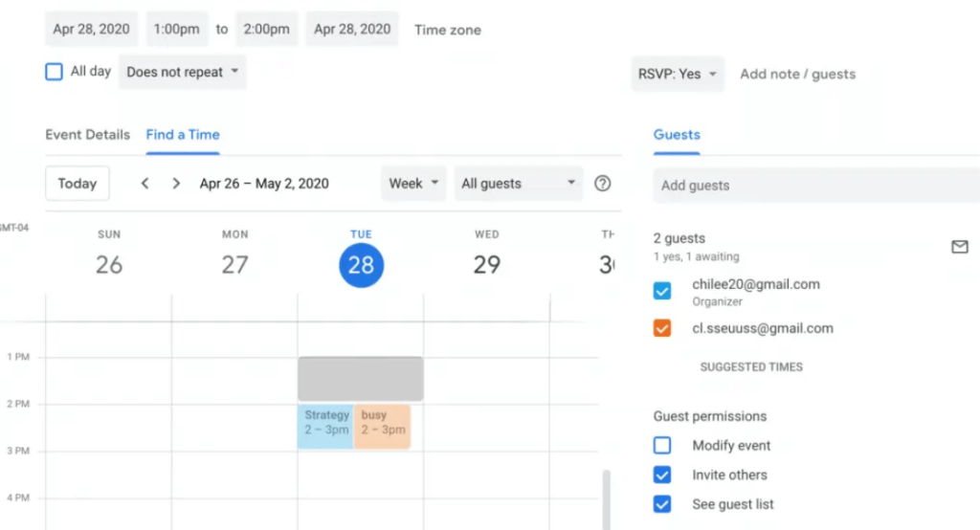Go to previous week with left arrow
The height and width of the screenshot is (530, 980).
[145, 184]
